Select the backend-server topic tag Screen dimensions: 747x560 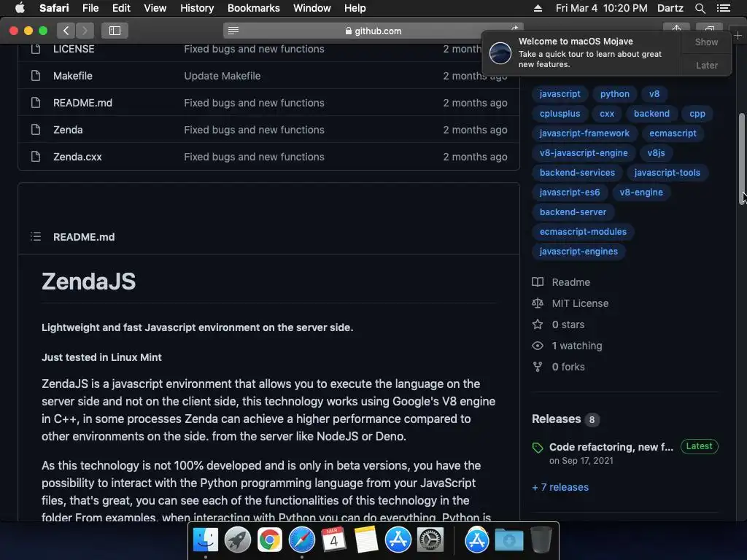point(573,212)
